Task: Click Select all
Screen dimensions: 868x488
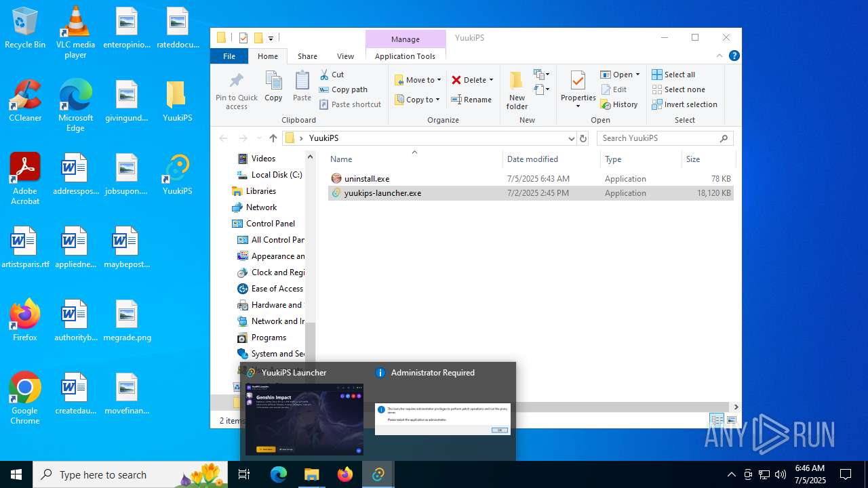Action: pos(673,75)
